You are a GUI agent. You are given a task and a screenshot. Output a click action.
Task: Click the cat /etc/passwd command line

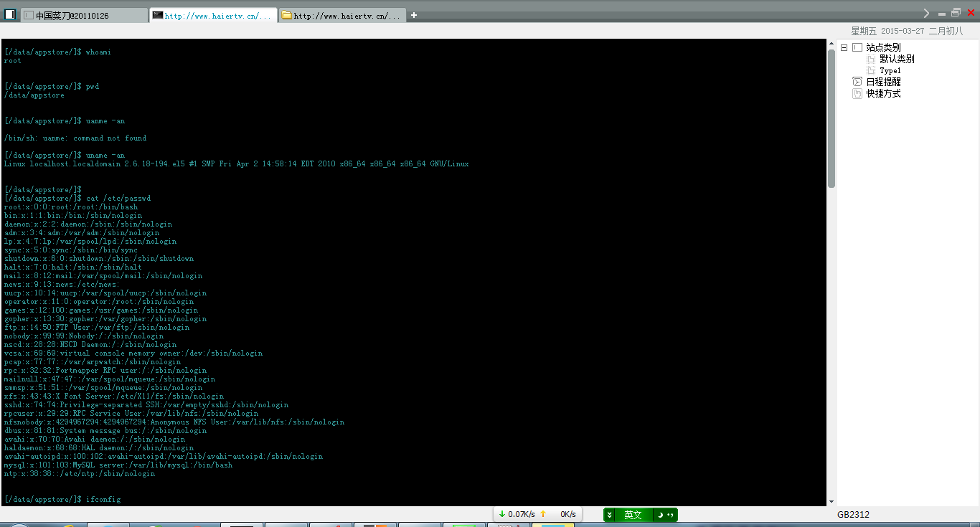[x=77, y=198]
